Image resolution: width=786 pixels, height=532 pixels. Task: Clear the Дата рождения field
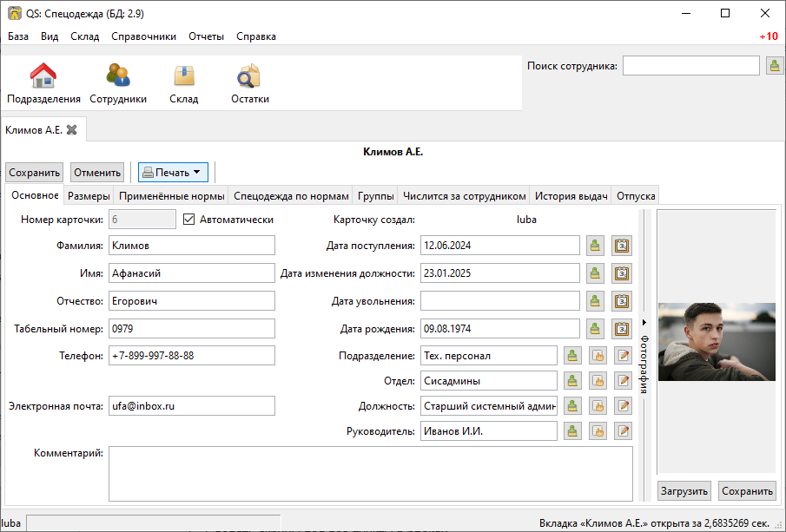595,329
